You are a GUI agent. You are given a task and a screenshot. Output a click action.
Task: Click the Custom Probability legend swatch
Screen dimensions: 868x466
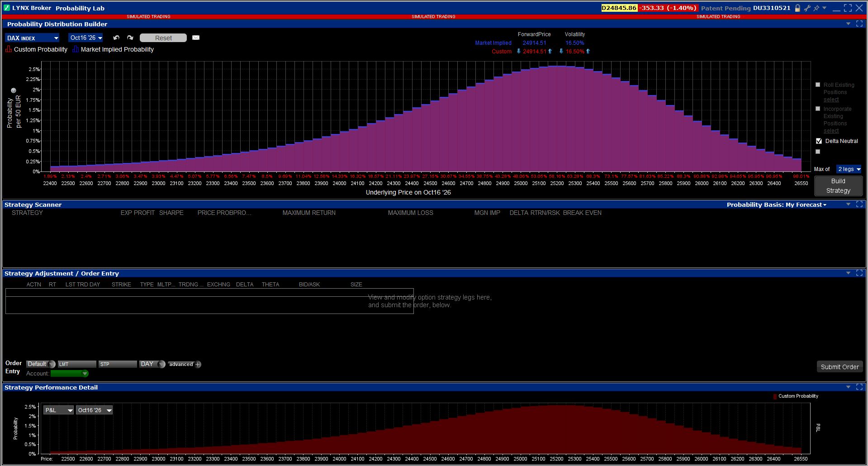[9, 49]
